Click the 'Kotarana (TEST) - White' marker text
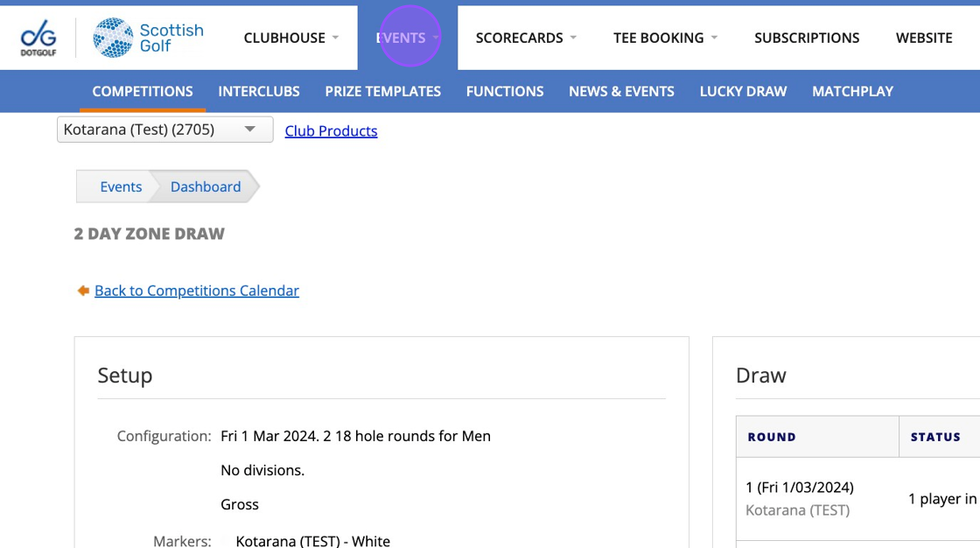Screen dimensions: 980x548 click(x=312, y=540)
